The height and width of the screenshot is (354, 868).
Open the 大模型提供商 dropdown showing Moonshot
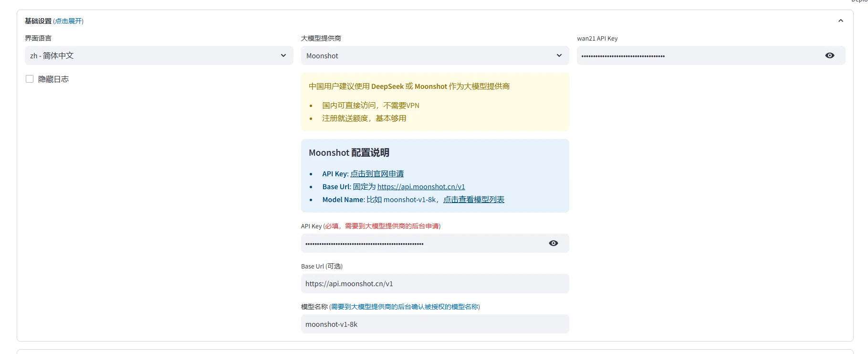point(435,55)
